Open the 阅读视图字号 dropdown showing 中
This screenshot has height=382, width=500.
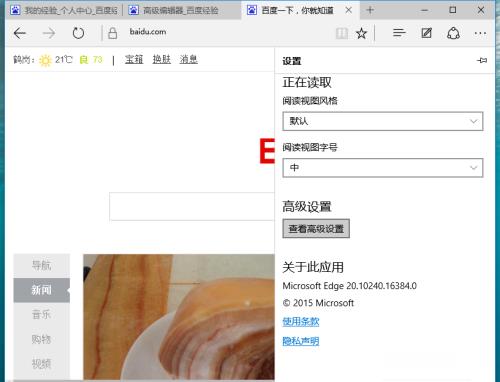383,168
